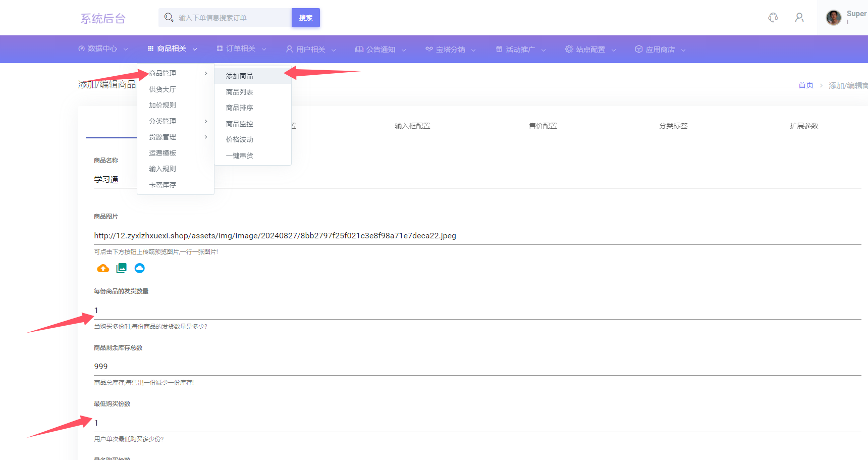Open the user profile icon in header

[x=799, y=18]
